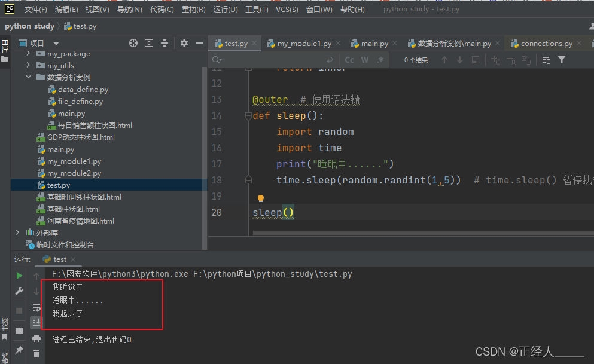The image size is (594, 364).
Task: Filter search results with the funnel button
Action: tap(563, 59)
